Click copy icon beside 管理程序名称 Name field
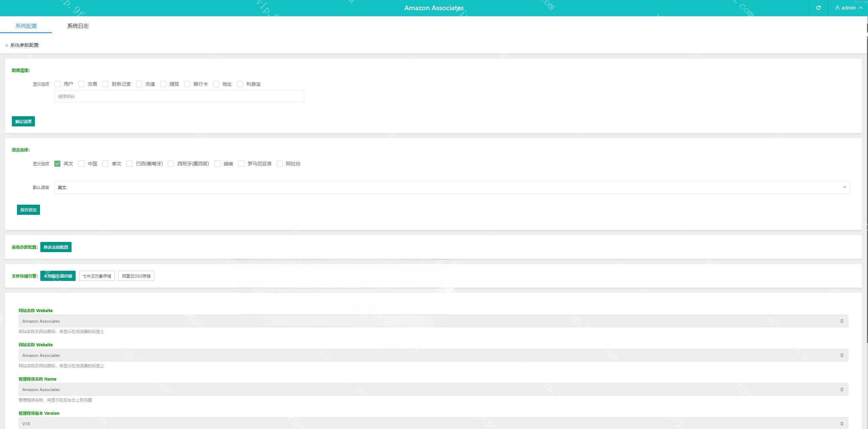868x429 pixels. pyautogui.click(x=842, y=389)
